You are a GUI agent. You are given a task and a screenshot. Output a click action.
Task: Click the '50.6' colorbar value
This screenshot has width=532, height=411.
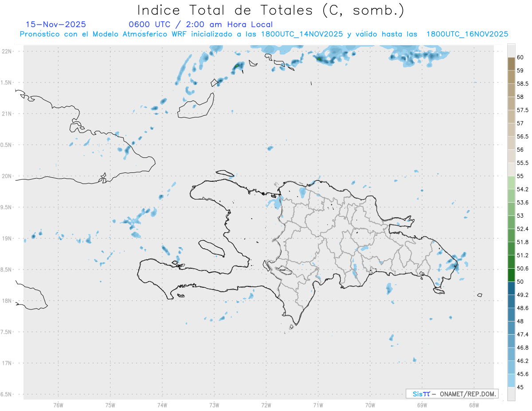pyautogui.click(x=523, y=269)
